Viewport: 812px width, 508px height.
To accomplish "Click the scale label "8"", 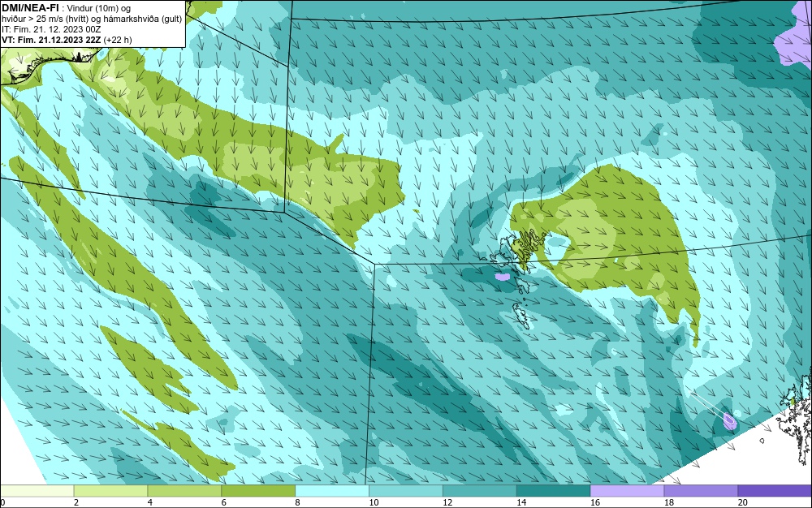I will click(297, 502).
